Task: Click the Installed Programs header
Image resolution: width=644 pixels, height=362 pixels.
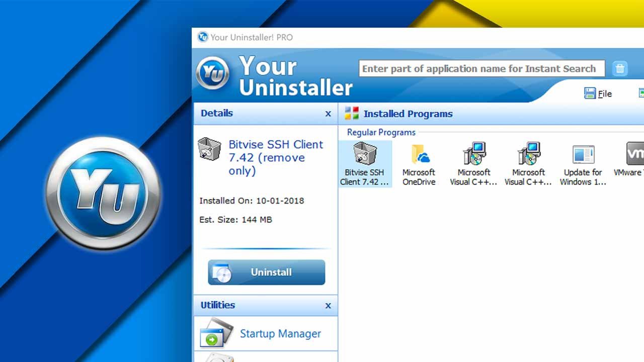Action: (408, 113)
